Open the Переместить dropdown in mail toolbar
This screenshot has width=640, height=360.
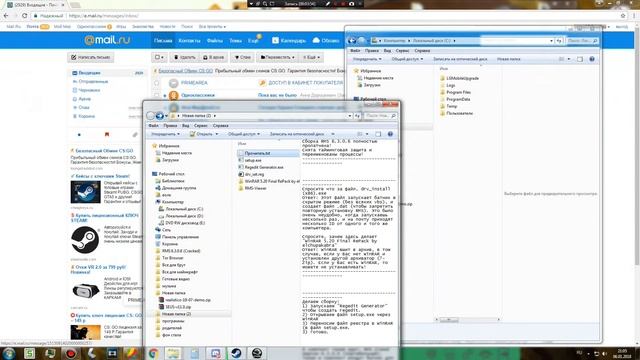(x=277, y=57)
